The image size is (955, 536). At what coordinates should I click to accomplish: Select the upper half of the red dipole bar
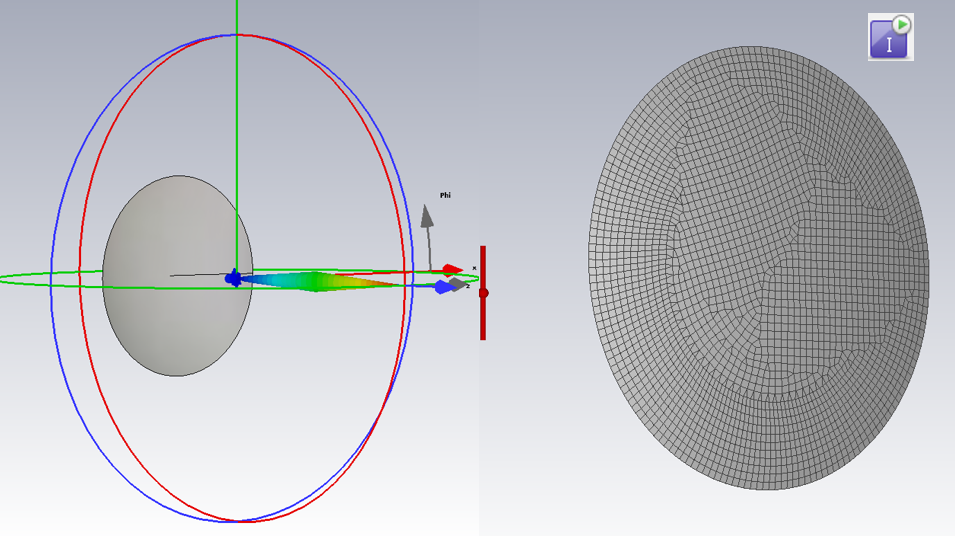tap(483, 267)
